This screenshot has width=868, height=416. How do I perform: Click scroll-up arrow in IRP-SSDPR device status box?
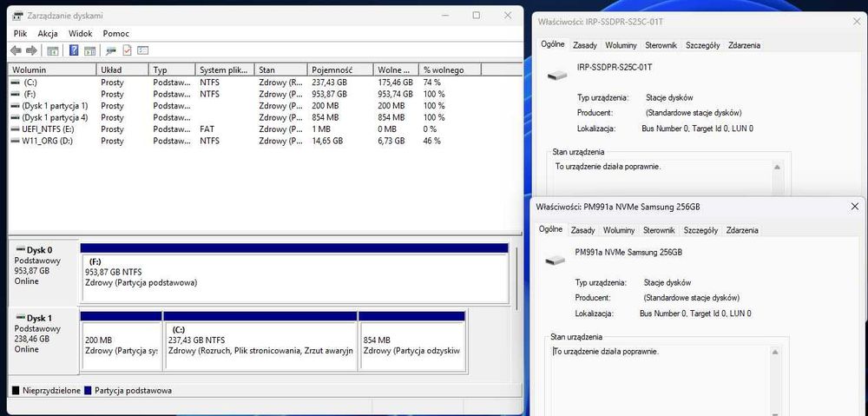[x=777, y=167]
